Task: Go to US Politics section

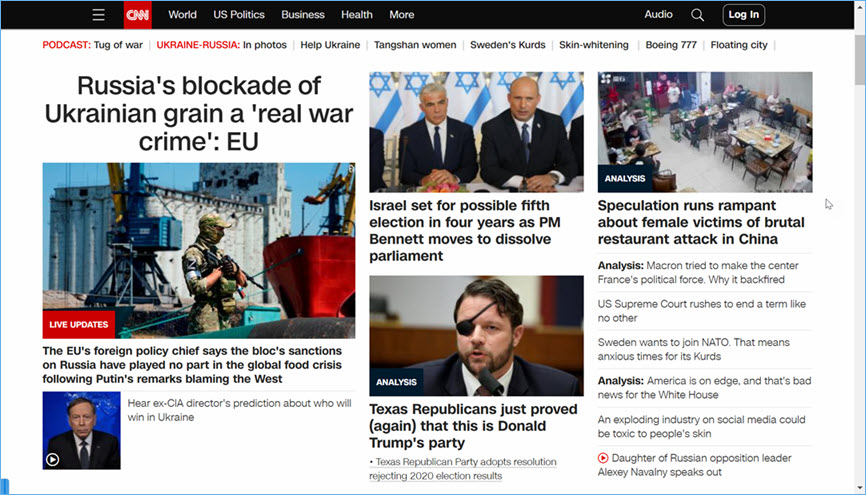Action: 239,15
